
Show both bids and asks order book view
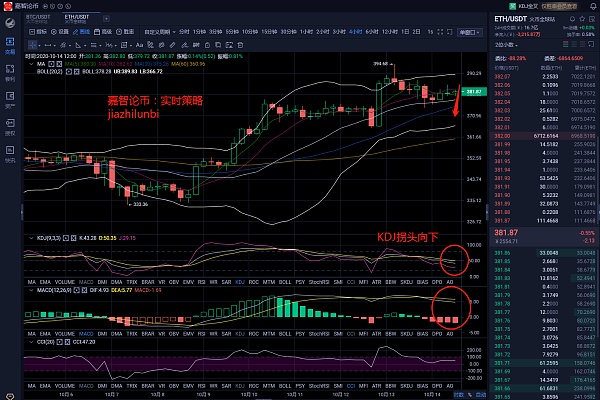pyautogui.click(x=566, y=45)
